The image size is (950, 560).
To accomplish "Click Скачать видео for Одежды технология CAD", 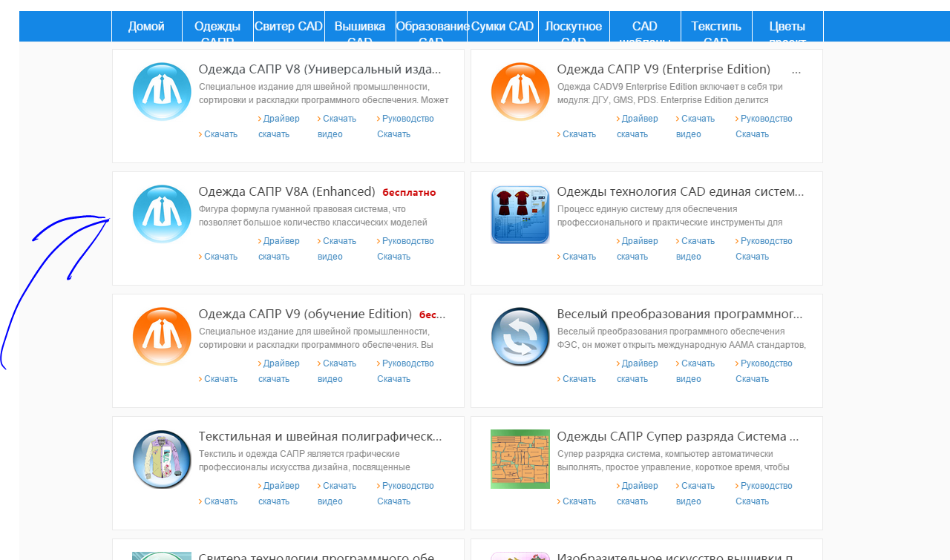I will tap(695, 248).
